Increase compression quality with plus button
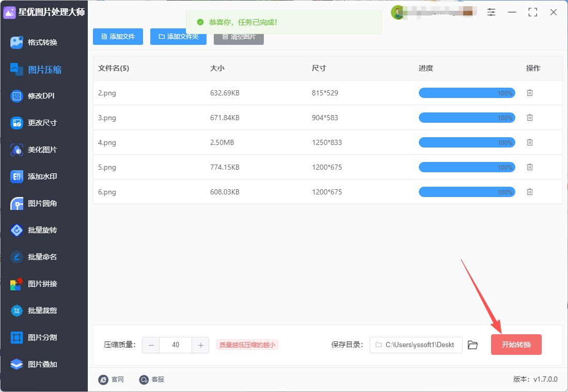568x392 pixels. coord(200,345)
